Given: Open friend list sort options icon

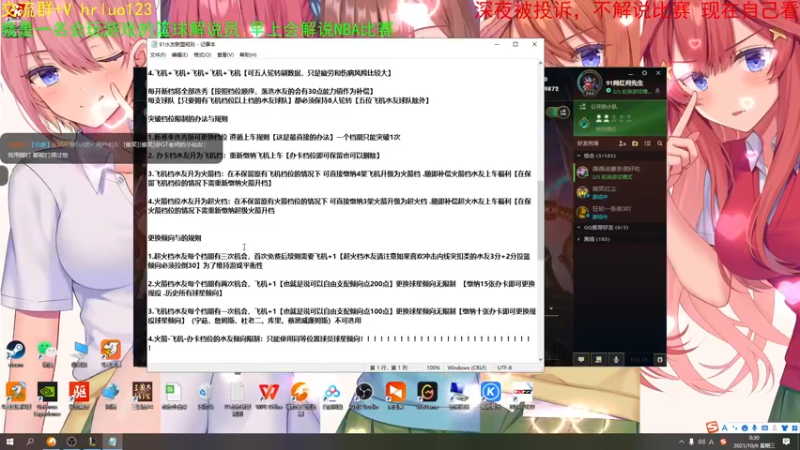Looking at the screenshot, I should [x=647, y=144].
